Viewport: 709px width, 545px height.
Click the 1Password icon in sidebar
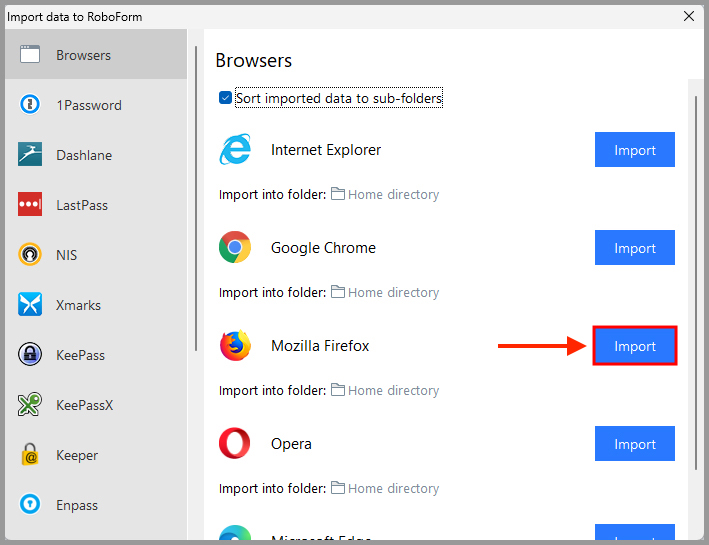tap(30, 105)
